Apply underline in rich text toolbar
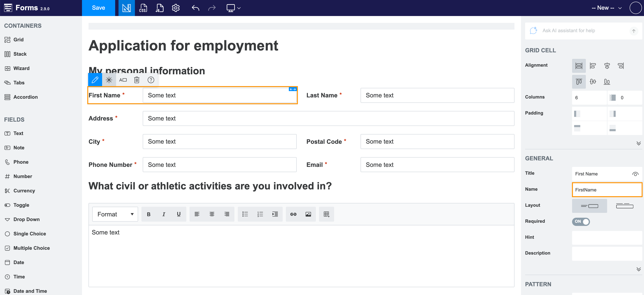Image resolution: width=644 pixels, height=295 pixels. [x=179, y=214]
